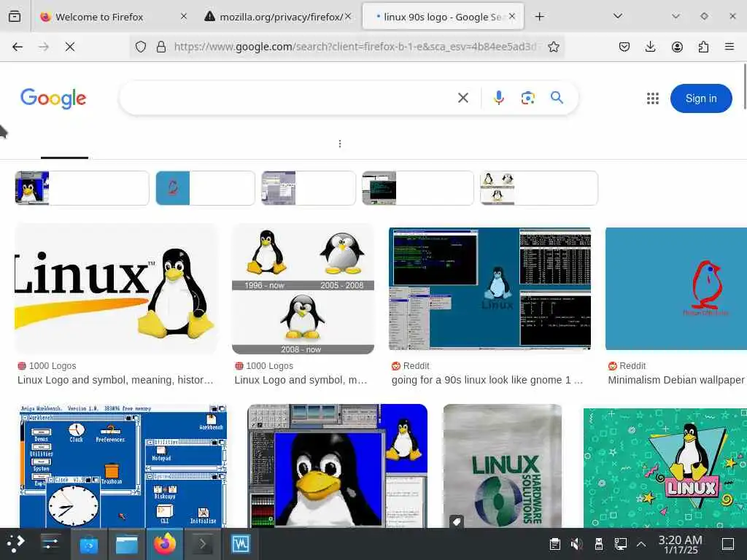Select the chip with three penguins thumbnail
This screenshot has width=747, height=560.
[x=539, y=188]
